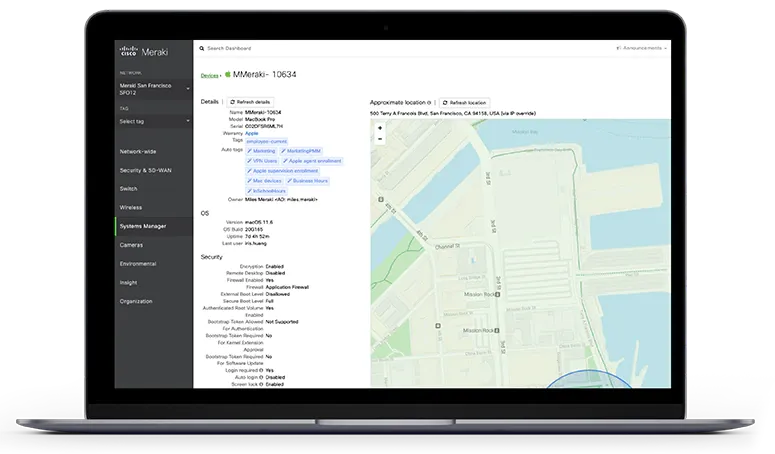Focus the Search Dashboard field
The height and width of the screenshot is (454, 775).
click(x=229, y=48)
